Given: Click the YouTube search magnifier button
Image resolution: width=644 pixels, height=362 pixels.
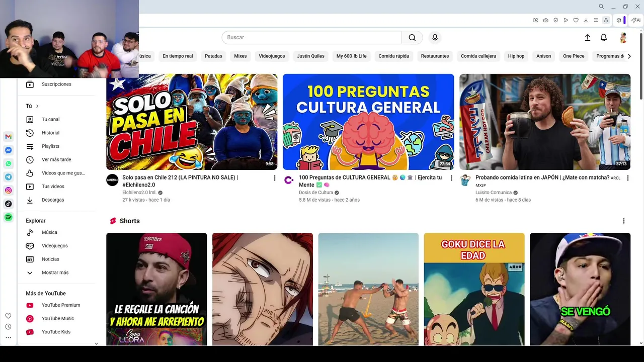Looking at the screenshot, I should click(x=412, y=37).
